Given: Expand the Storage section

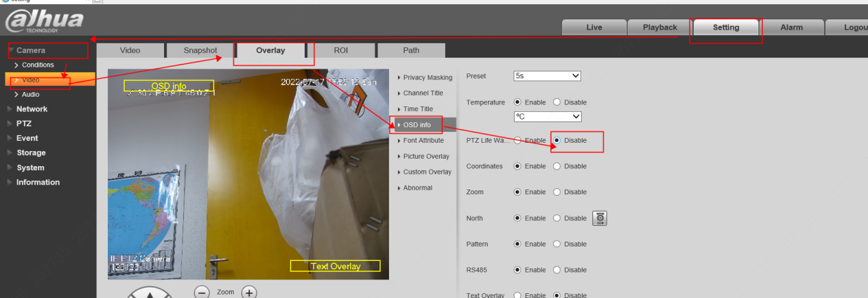Looking at the screenshot, I should 31,152.
